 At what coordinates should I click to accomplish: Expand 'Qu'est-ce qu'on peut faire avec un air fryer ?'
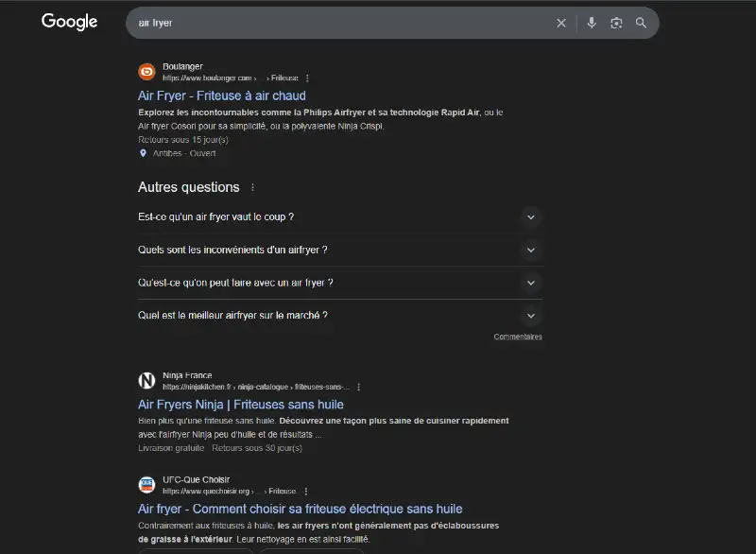tap(531, 282)
